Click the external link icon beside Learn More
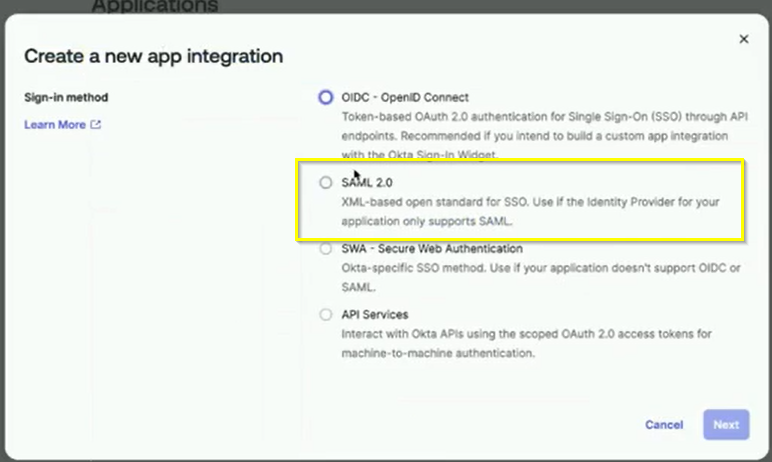Screen dimensions: 772x462 [x=96, y=125]
